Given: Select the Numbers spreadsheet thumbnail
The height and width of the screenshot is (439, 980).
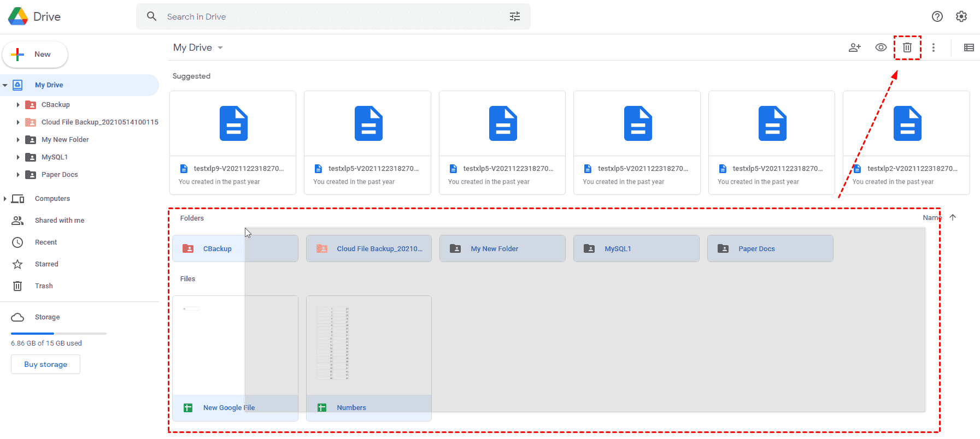Looking at the screenshot, I should [368, 345].
